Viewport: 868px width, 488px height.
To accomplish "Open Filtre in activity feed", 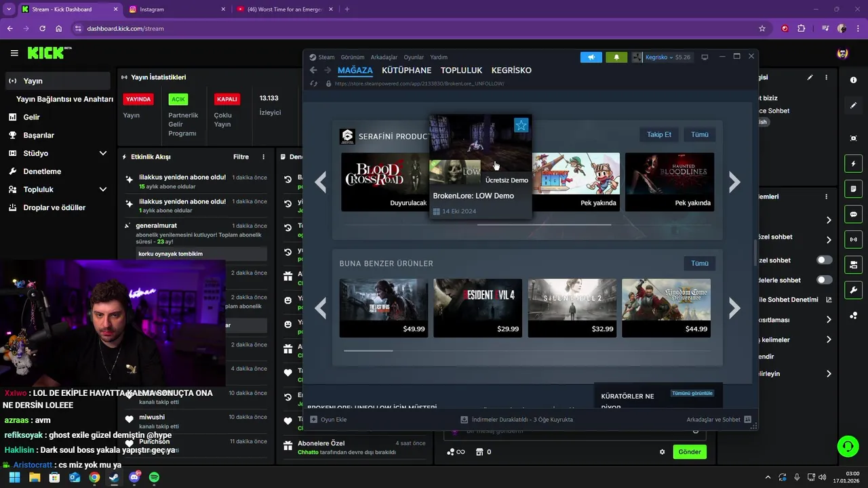I will [x=241, y=157].
